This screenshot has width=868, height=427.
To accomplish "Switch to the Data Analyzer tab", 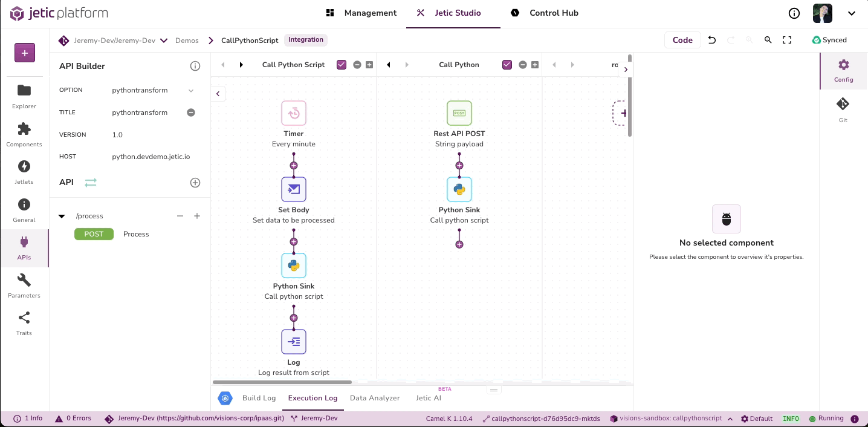I will [375, 398].
